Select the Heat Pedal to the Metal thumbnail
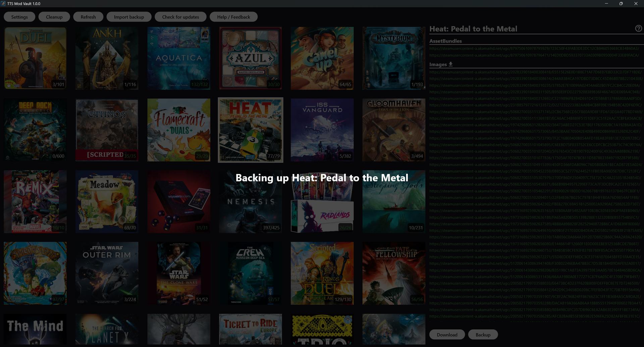 pos(251,130)
